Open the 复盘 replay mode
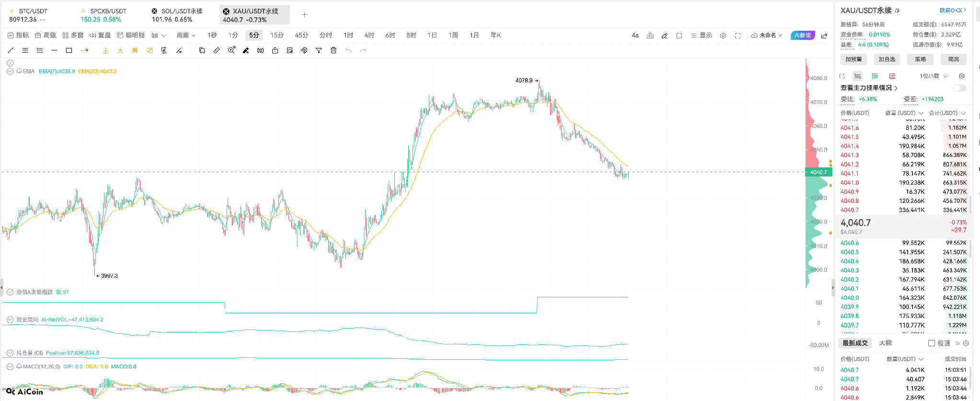 [x=100, y=35]
